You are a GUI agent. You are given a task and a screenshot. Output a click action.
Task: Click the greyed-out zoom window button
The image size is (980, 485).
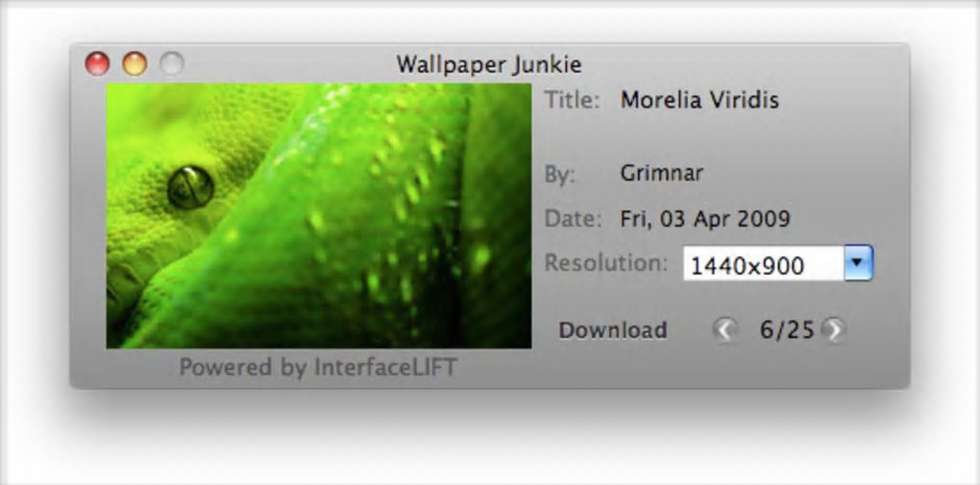click(x=171, y=63)
